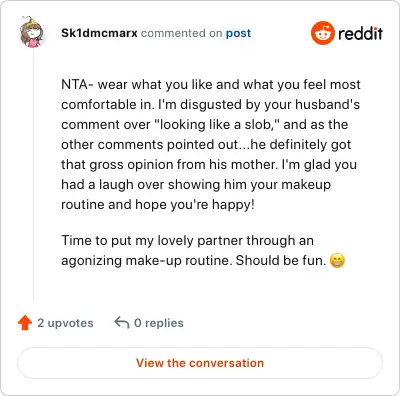
Task: Click the grinning face emoji
Action: (x=337, y=260)
